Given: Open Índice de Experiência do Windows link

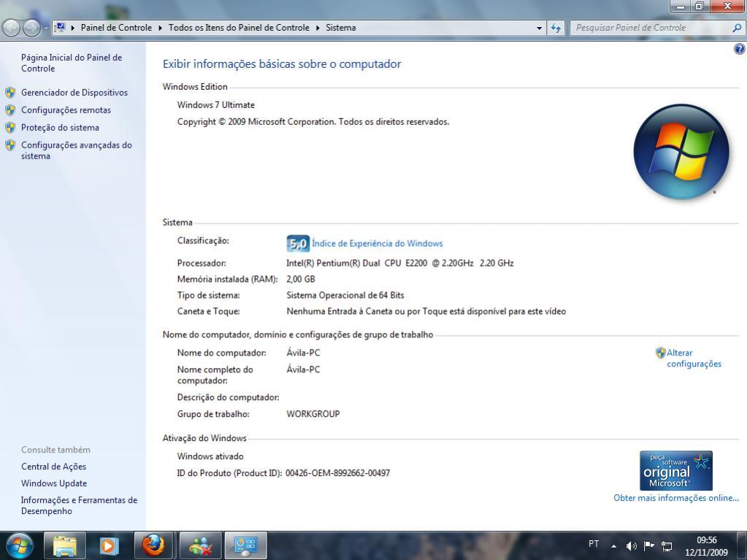Looking at the screenshot, I should click(x=378, y=243).
